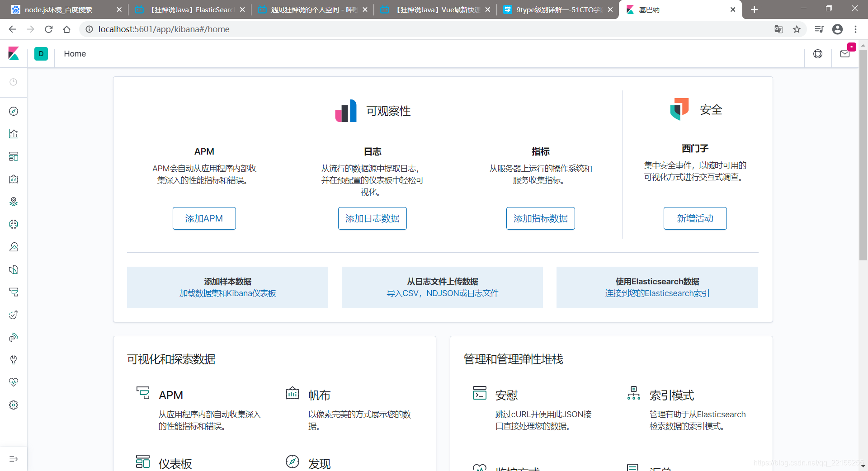Open Logs icon in sidebar
Viewport: 868px width, 471px height.
click(14, 269)
